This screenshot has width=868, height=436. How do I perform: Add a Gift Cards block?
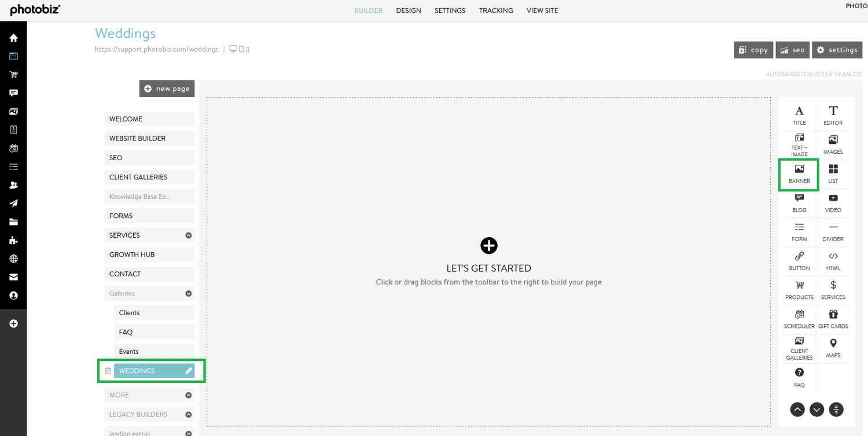[x=833, y=319]
